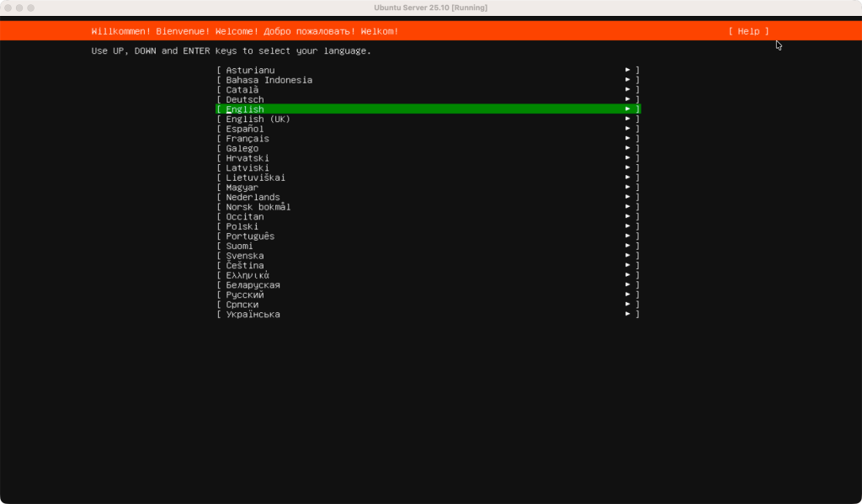Click the arrow at end of Español row
This screenshot has width=862, height=504.
click(628, 129)
